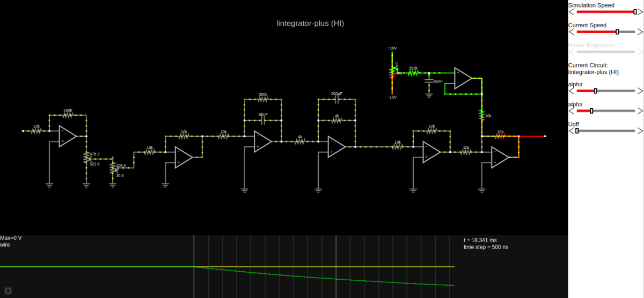
Task: Click the Current Speed slider handle
Action: click(617, 32)
